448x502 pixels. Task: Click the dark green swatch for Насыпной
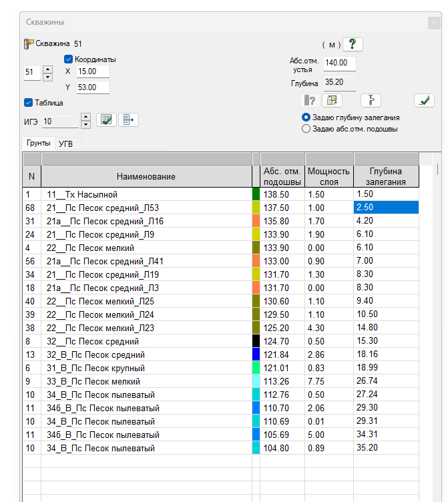coord(256,194)
